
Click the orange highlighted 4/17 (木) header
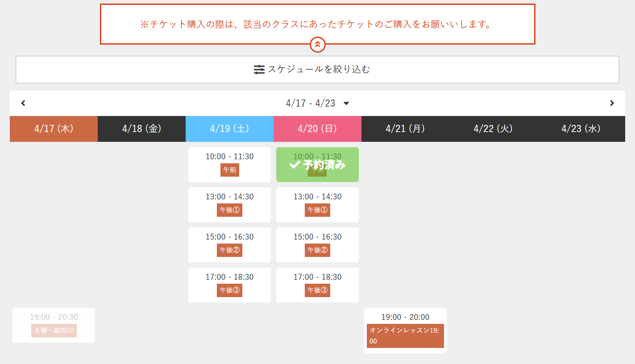point(53,128)
